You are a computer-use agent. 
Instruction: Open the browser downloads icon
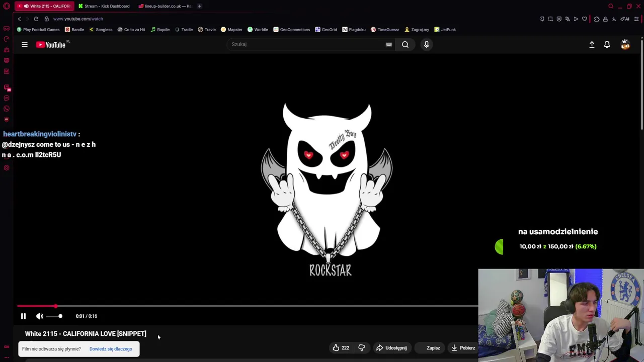[x=614, y=19]
